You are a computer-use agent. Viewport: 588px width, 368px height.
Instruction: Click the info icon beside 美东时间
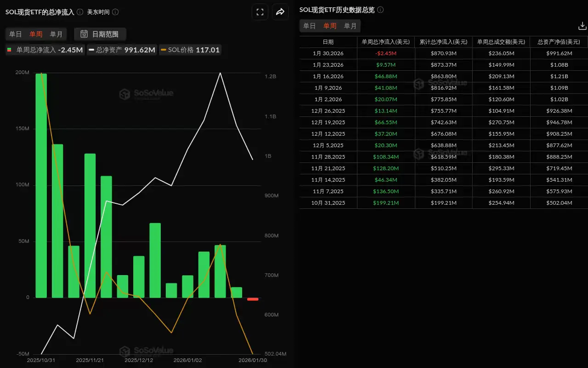(115, 12)
